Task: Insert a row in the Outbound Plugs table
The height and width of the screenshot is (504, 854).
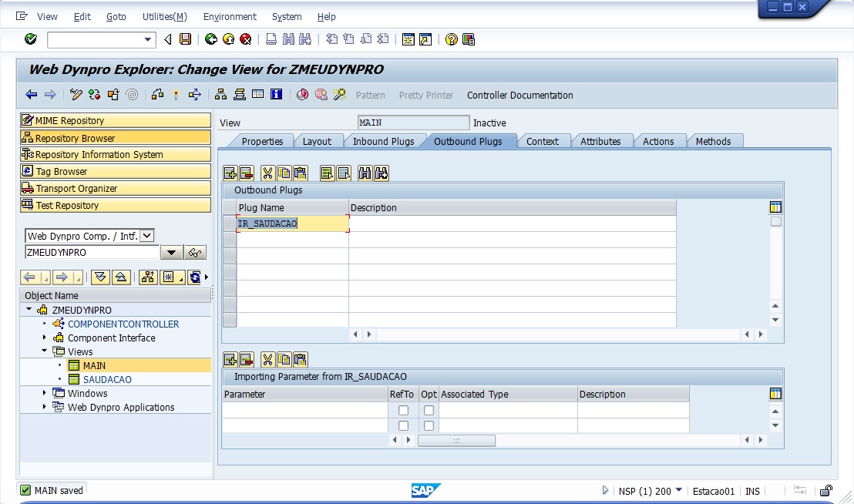Action: point(230,173)
